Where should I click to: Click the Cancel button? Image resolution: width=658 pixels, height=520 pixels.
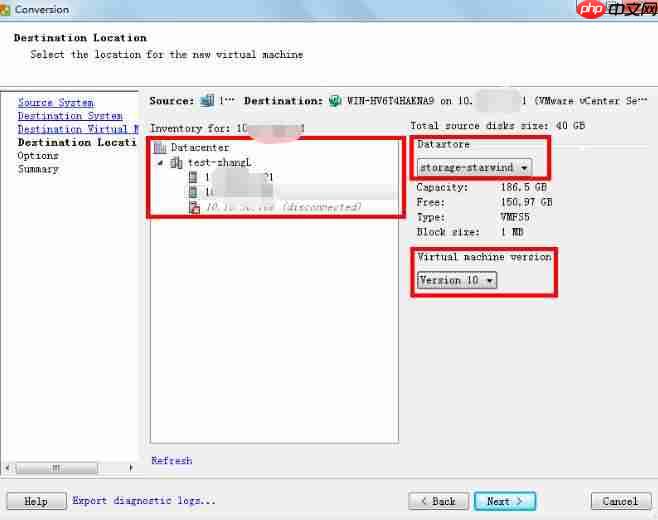click(x=619, y=501)
